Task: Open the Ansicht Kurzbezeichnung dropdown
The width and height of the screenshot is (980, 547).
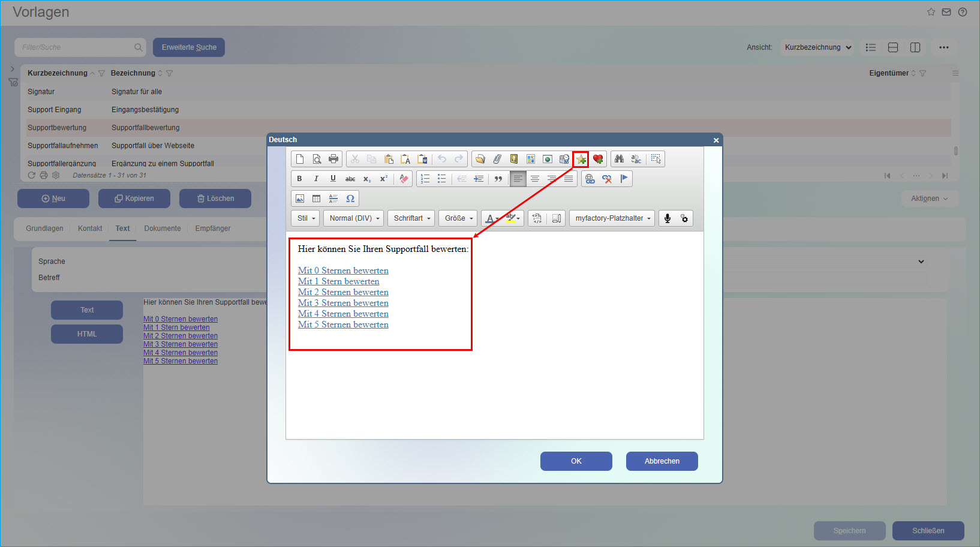Action: pyautogui.click(x=818, y=47)
